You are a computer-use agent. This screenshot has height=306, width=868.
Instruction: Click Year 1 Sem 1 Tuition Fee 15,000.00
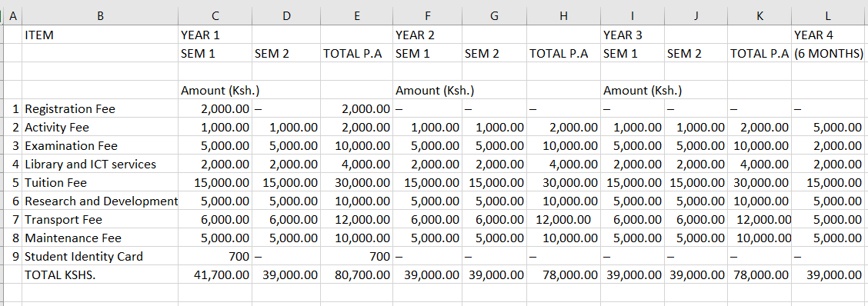coord(215,183)
